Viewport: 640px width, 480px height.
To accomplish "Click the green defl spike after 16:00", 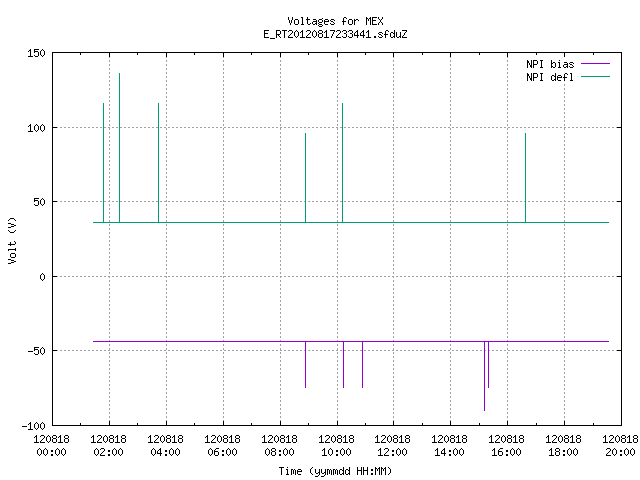I will tap(525, 178).
